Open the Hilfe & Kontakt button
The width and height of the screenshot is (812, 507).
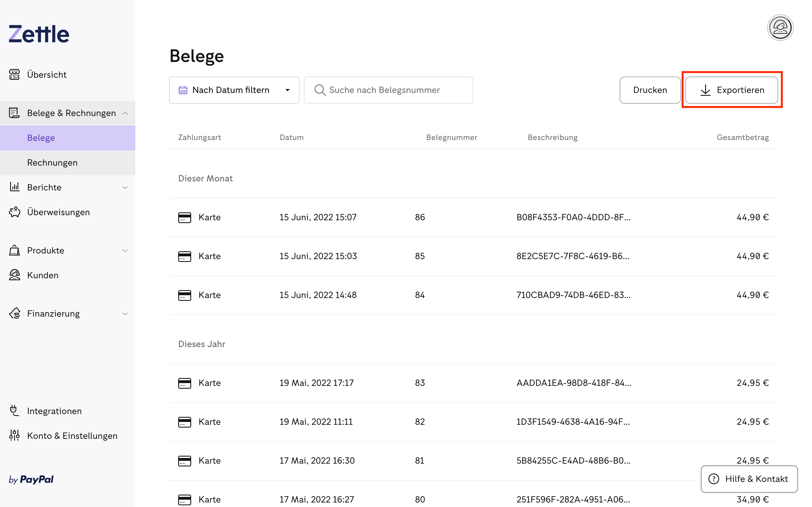(749, 479)
